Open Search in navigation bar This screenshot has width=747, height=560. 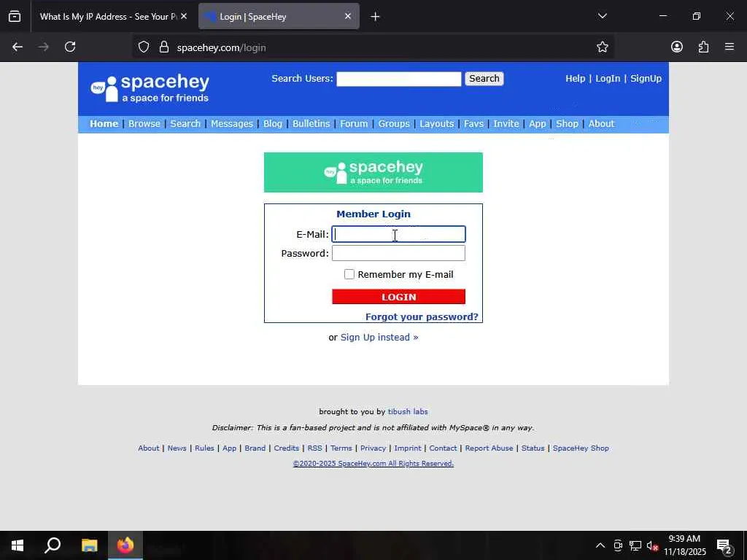coord(185,124)
